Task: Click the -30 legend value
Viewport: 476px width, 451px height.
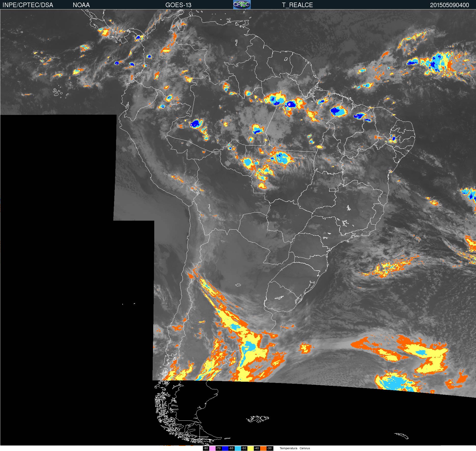Action: (x=269, y=448)
